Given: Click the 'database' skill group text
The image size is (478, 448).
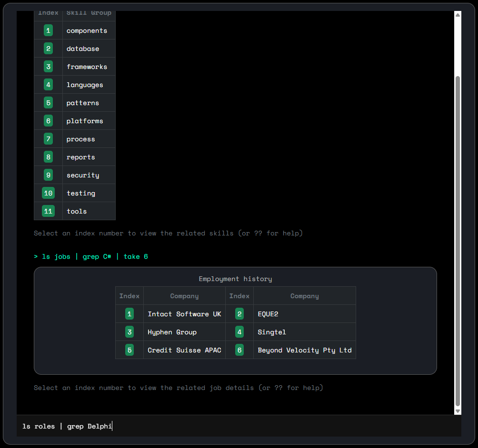Looking at the screenshot, I should pyautogui.click(x=83, y=49).
